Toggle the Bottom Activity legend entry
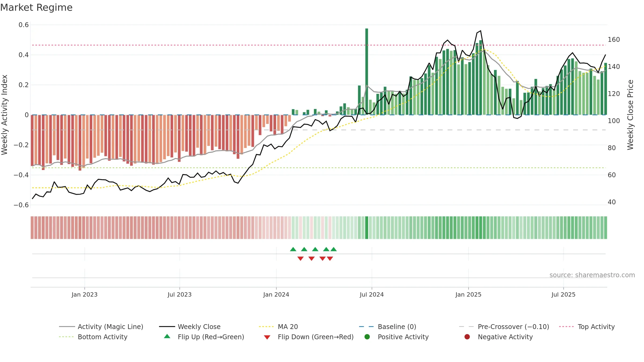The height and width of the screenshot is (362, 644). coord(93,337)
